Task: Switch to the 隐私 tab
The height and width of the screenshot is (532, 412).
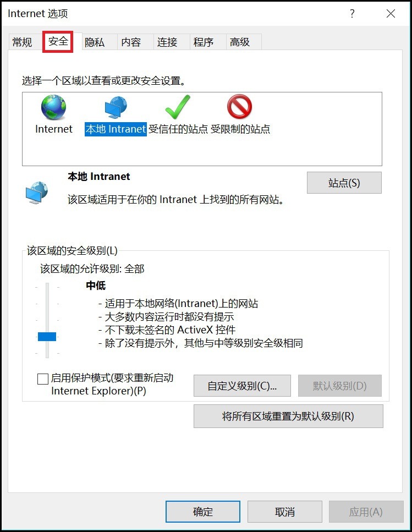Action: [95, 42]
